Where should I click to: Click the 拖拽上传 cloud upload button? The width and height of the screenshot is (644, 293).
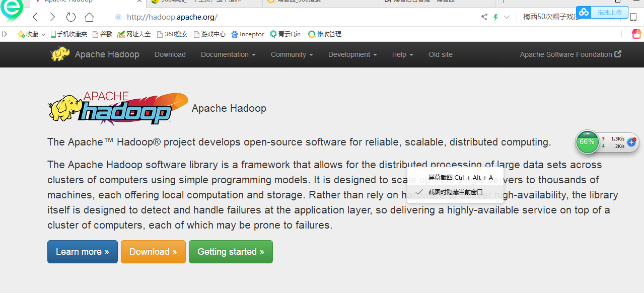[x=602, y=13]
